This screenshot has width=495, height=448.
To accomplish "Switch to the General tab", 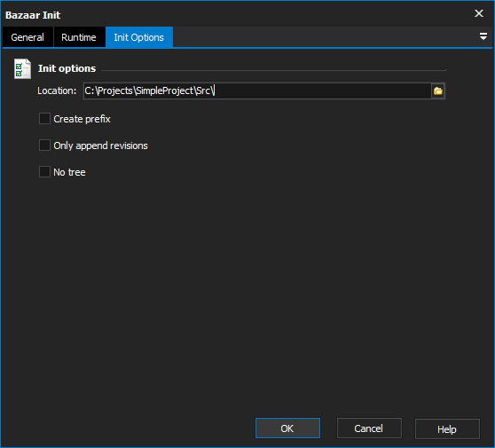I will 27,37.
